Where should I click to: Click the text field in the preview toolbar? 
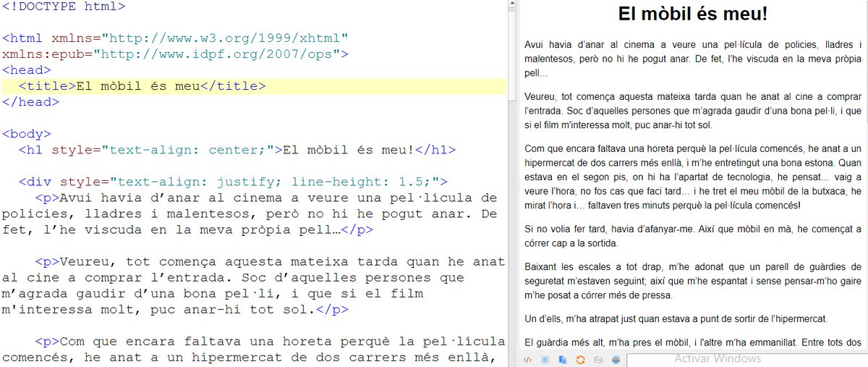tap(746, 360)
